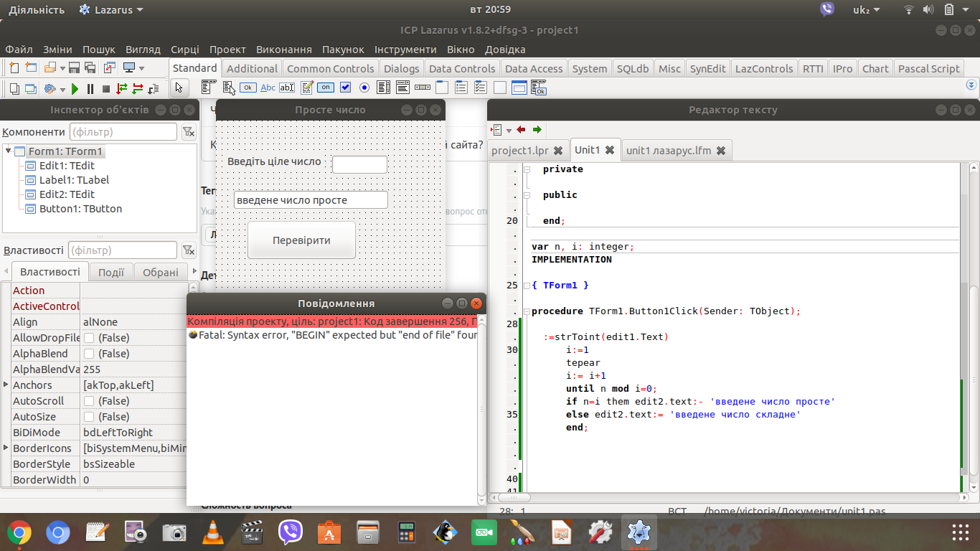Open the Lazarus app menu in top bar
The image size is (980, 551).
coord(111,10)
